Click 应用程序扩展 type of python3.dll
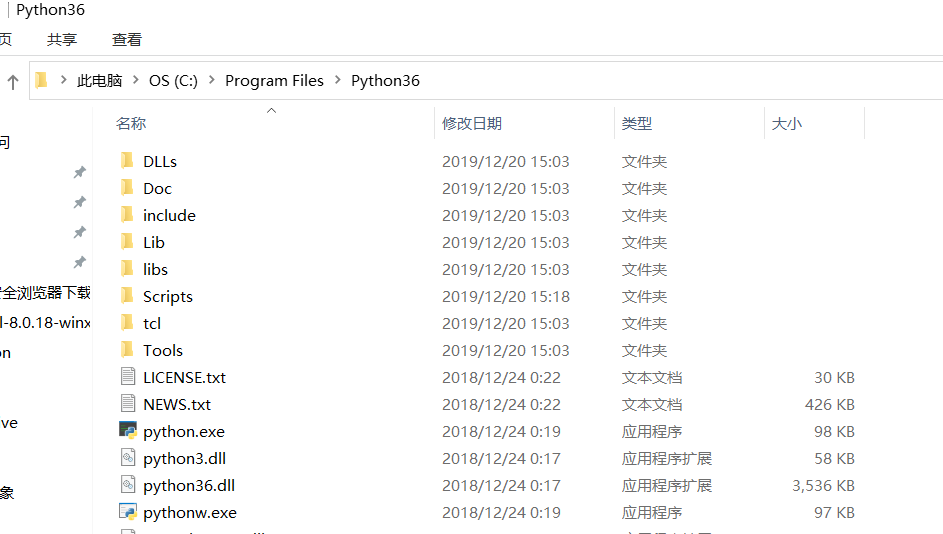 coord(667,459)
